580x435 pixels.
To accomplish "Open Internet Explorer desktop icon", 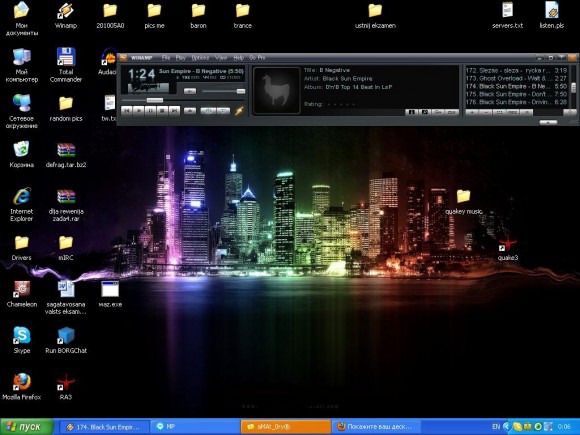I will pos(21,205).
